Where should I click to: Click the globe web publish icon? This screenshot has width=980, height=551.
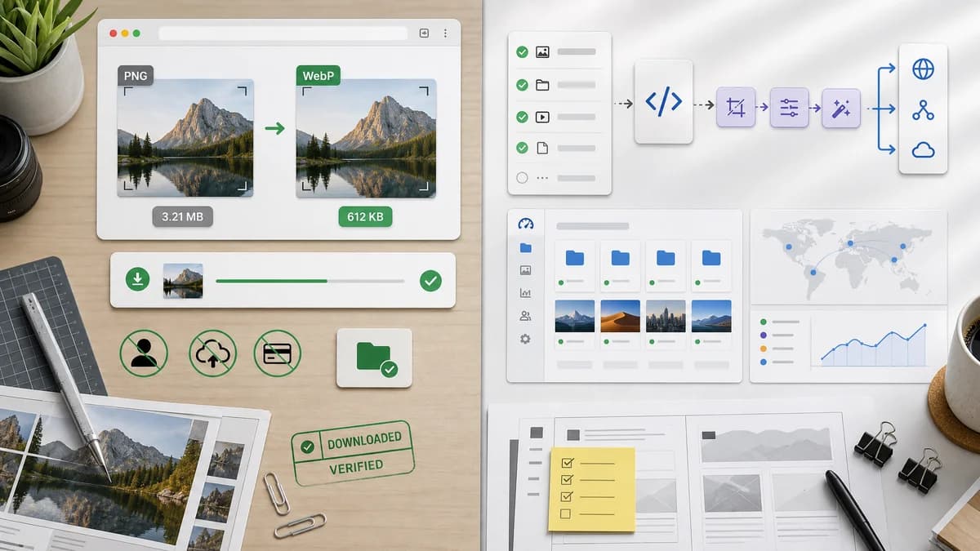923,69
